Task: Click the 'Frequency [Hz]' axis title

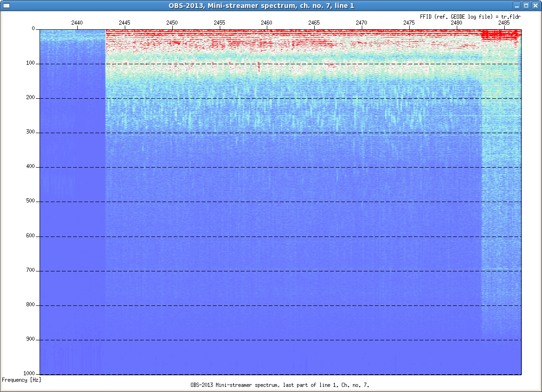Action: (x=21, y=380)
